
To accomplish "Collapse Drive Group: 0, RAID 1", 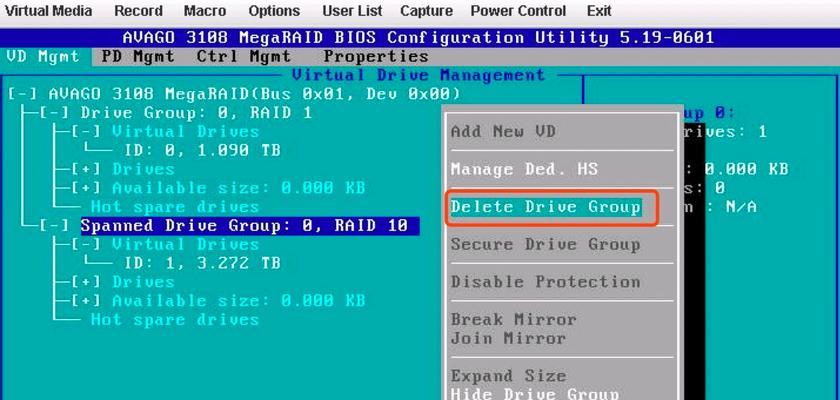I will coord(55,113).
